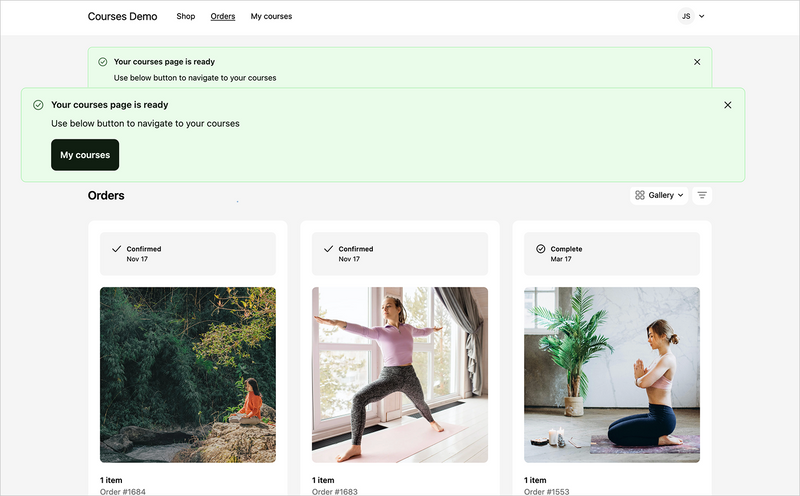This screenshot has width=800, height=496.
Task: Click the circled check icon on the Complete order
Action: coord(541,249)
